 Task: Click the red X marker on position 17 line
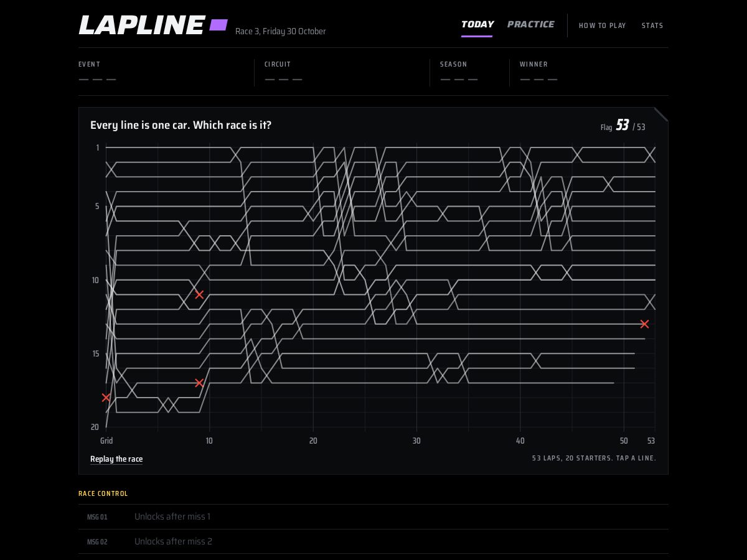(199, 383)
